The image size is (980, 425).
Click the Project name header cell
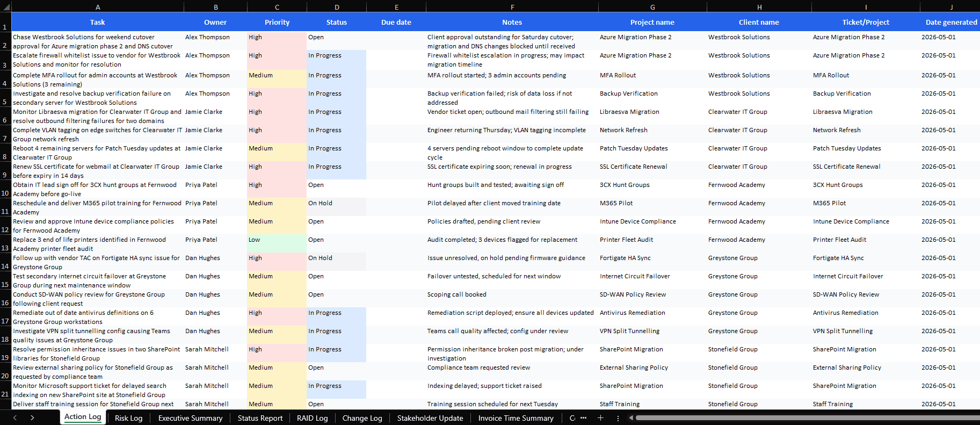(652, 22)
